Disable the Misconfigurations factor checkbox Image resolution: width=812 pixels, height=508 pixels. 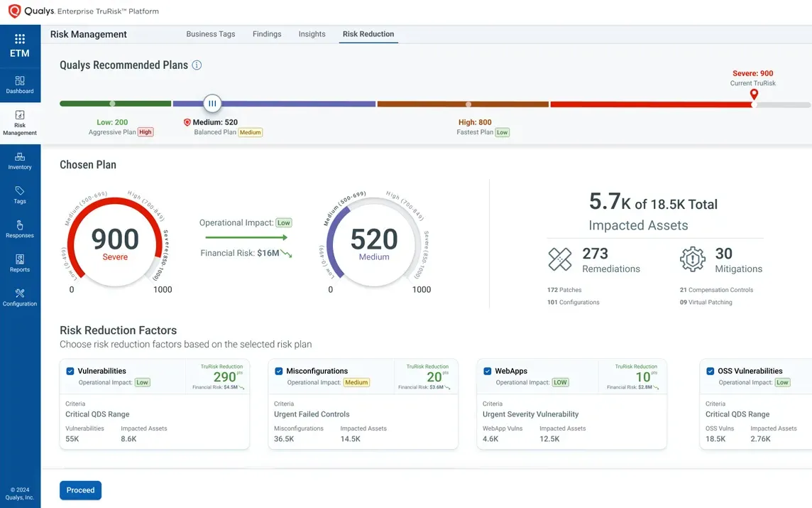tap(278, 371)
